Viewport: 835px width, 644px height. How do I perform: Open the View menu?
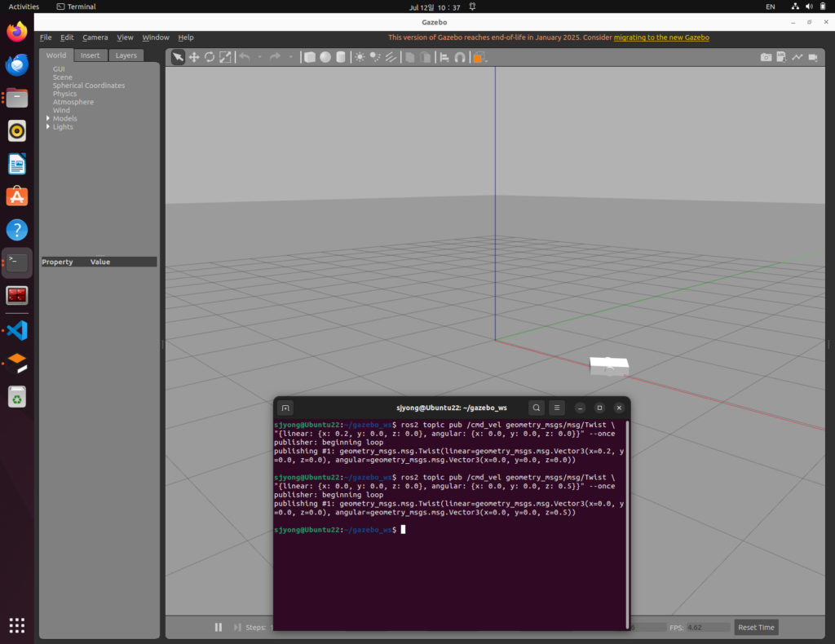125,37
